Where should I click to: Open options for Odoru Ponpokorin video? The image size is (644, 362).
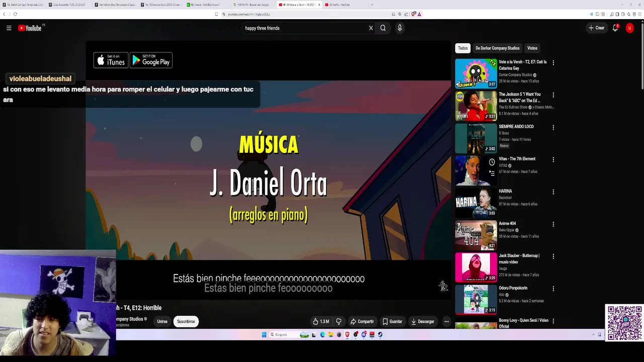[553, 289]
